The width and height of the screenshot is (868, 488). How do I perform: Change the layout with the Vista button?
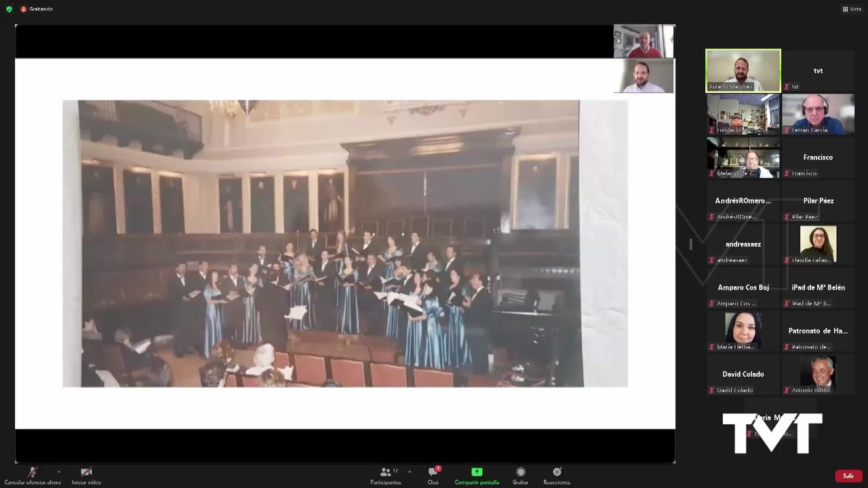coord(852,9)
